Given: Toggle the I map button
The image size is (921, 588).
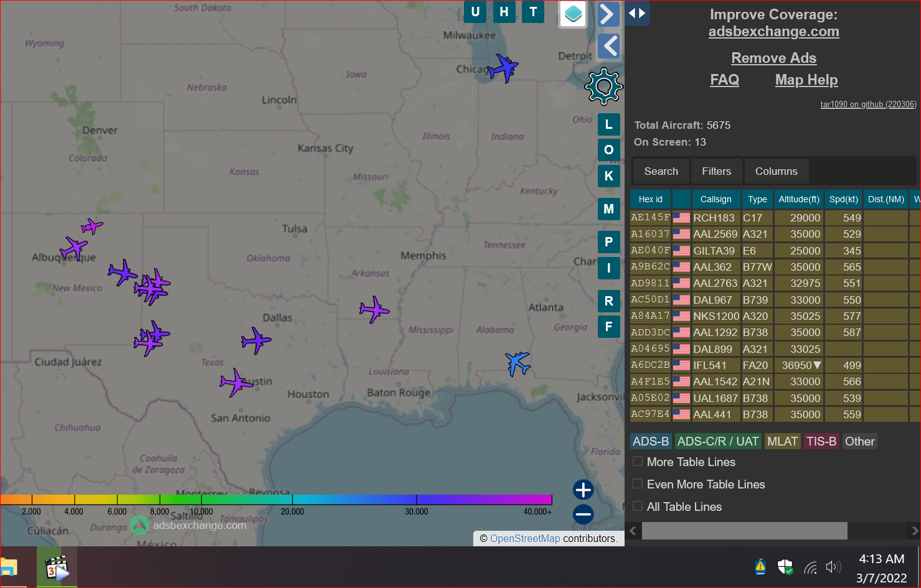Looking at the screenshot, I should 609,268.
